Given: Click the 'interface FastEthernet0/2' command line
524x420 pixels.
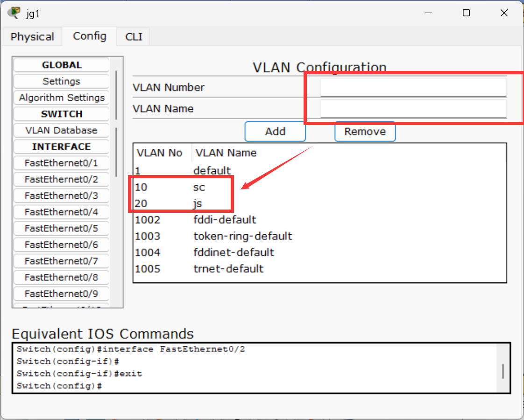Looking at the screenshot, I should pyautogui.click(x=131, y=349).
